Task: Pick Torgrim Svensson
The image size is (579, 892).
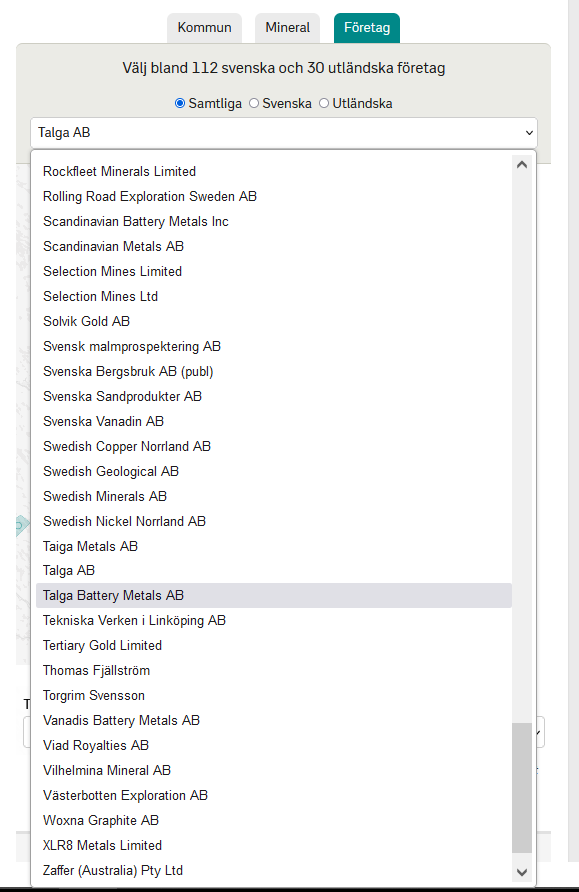Action: 274,696
